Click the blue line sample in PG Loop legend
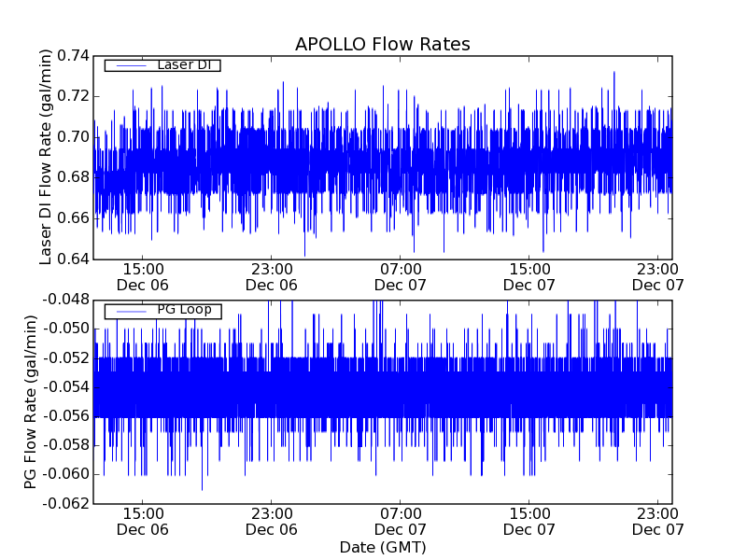Screen dimensions: 747x560 click(132, 312)
